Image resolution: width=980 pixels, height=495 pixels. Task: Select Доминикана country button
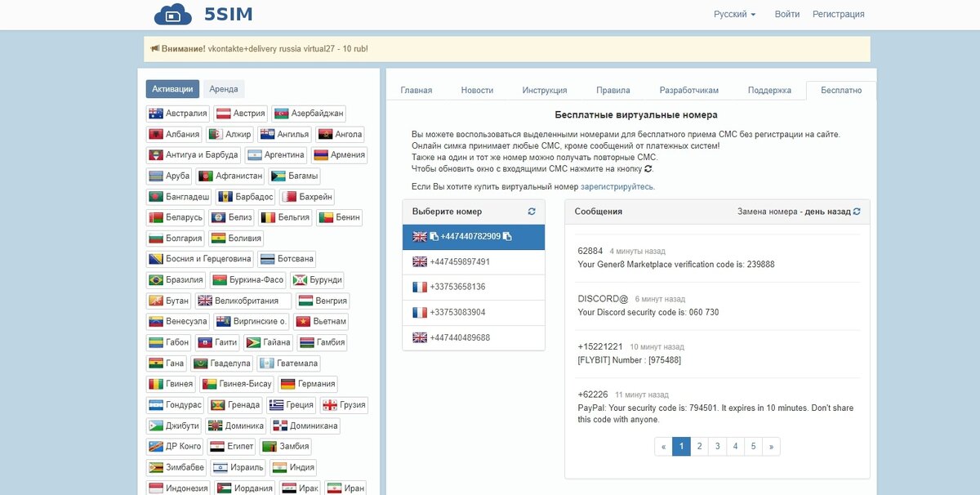click(305, 426)
